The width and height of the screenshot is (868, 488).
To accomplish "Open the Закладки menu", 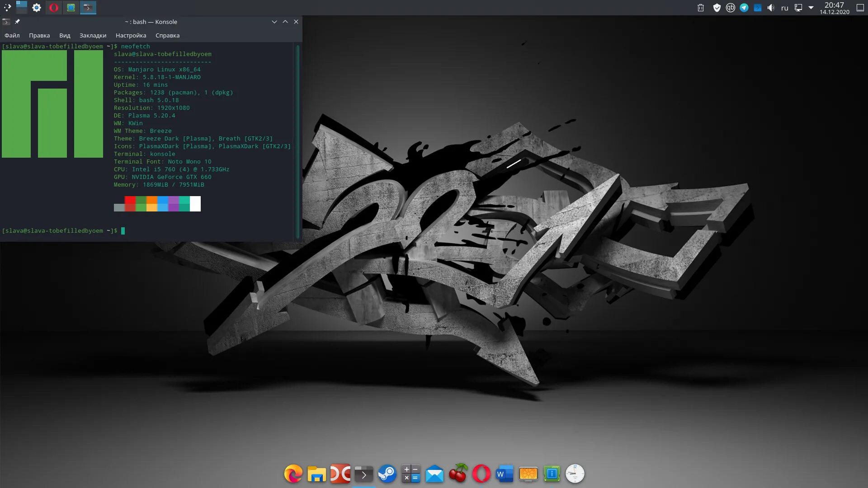I will tap(93, 35).
